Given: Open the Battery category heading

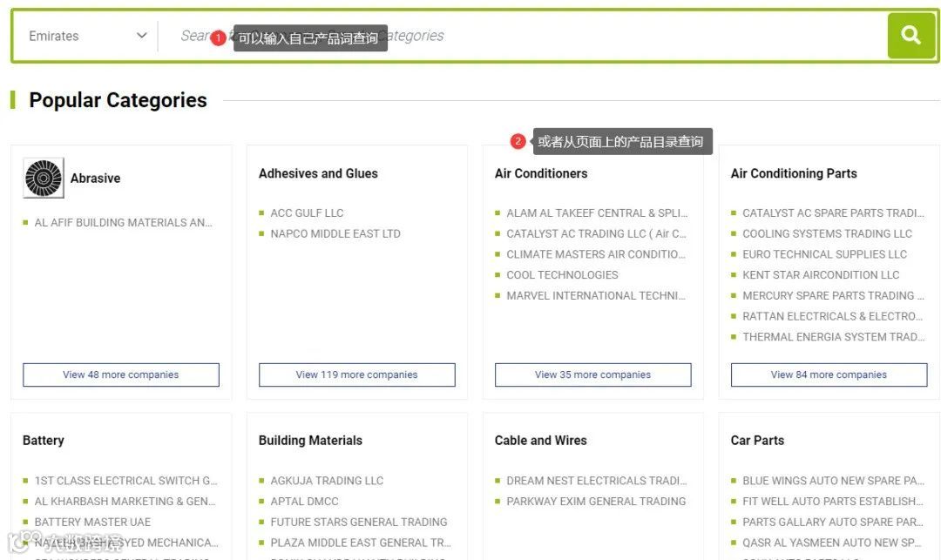Looking at the screenshot, I should tap(44, 440).
